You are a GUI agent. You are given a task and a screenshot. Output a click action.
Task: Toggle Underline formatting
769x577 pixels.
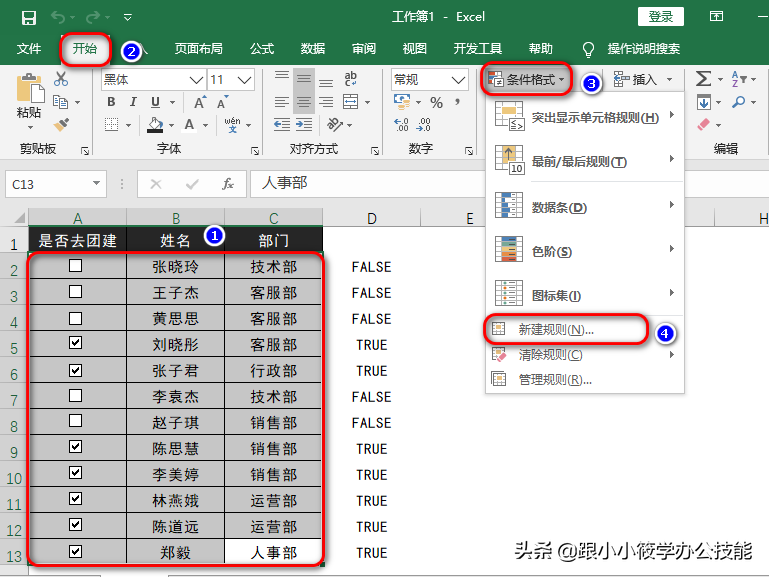tap(155, 102)
